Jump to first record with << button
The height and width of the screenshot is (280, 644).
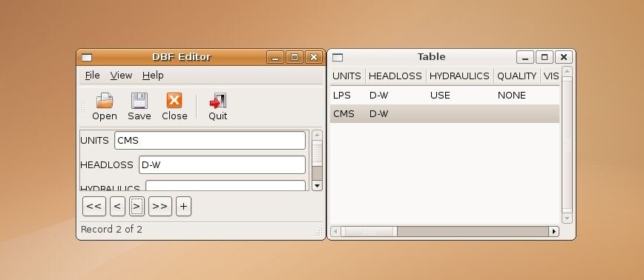pyautogui.click(x=94, y=206)
